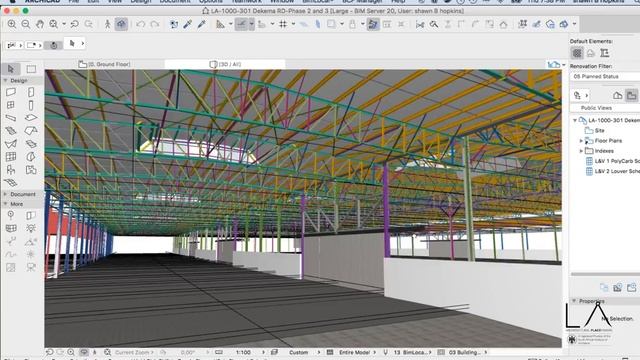Toggle first Default Elements icon
640x360 pixels.
tap(577, 53)
